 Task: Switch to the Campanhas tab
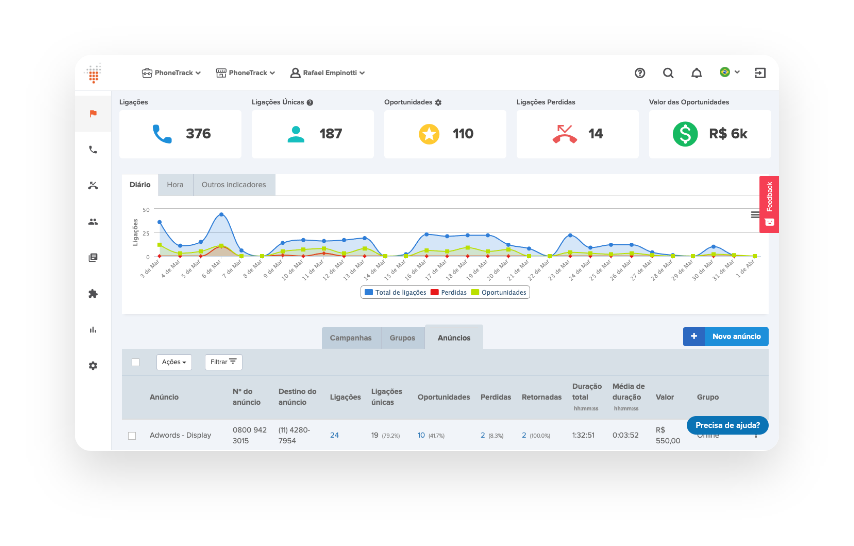click(351, 338)
